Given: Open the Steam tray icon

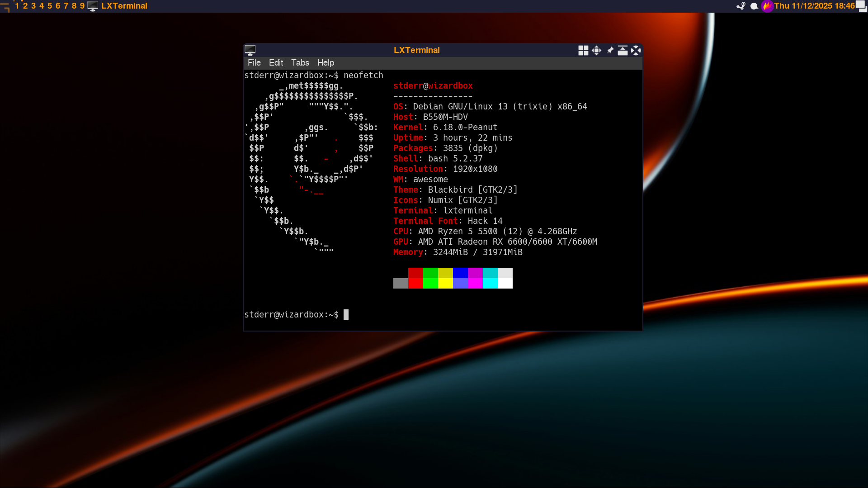Looking at the screenshot, I should [x=741, y=6].
